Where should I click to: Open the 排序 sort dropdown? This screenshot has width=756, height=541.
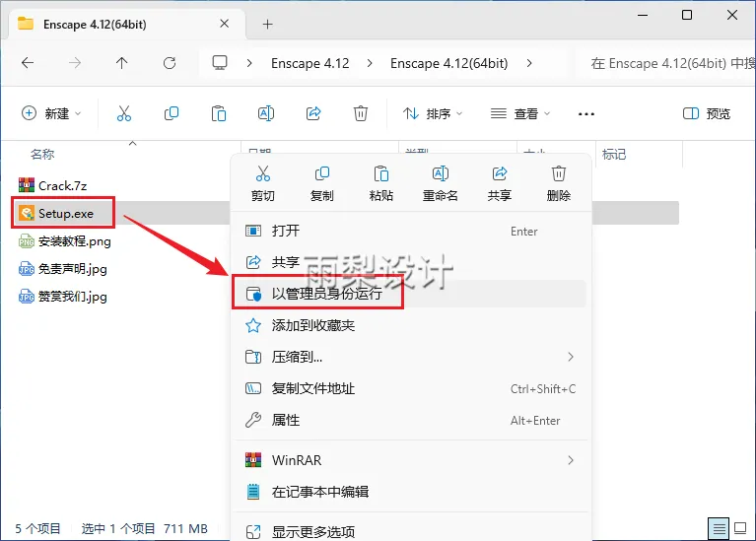coord(433,113)
